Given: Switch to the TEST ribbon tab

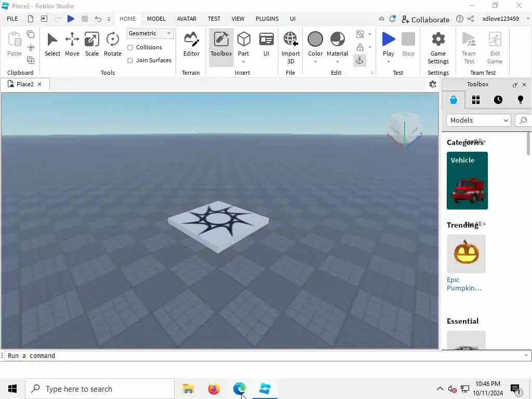Looking at the screenshot, I should pos(214,19).
